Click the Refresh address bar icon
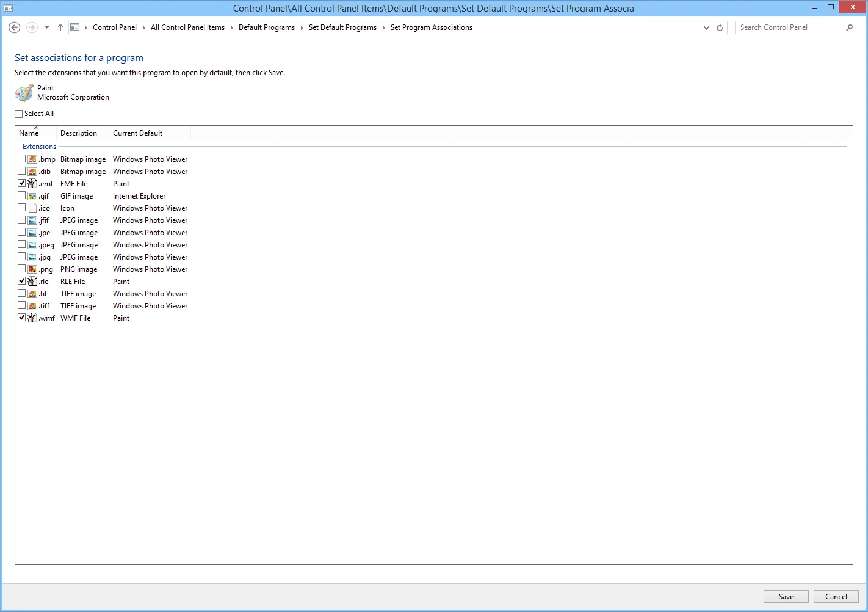 [x=720, y=27]
